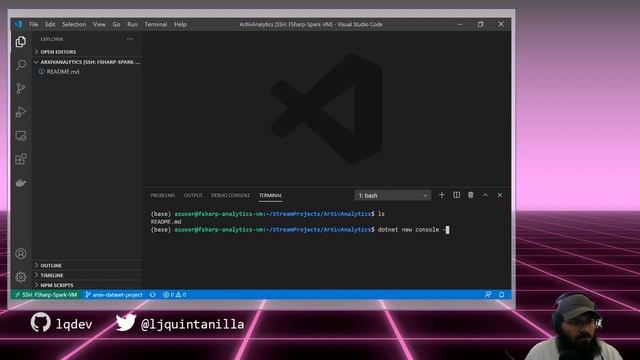640x360 pixels.
Task: Open the Docker view in activity bar
Action: 21,182
